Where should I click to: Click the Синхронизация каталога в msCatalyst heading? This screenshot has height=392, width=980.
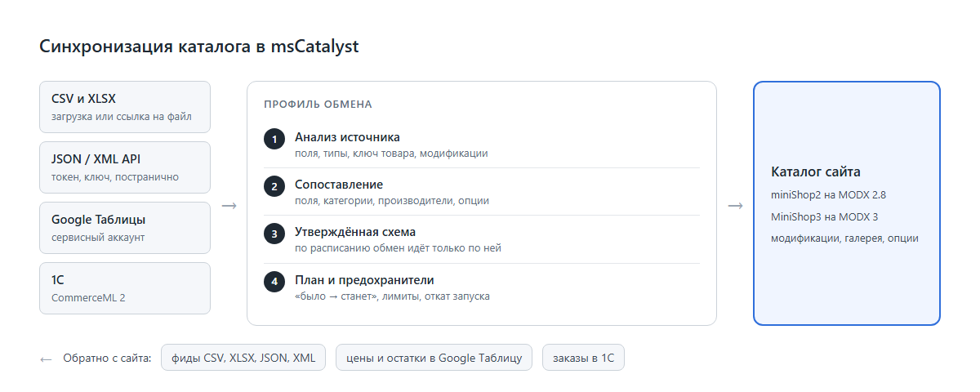pos(199,47)
